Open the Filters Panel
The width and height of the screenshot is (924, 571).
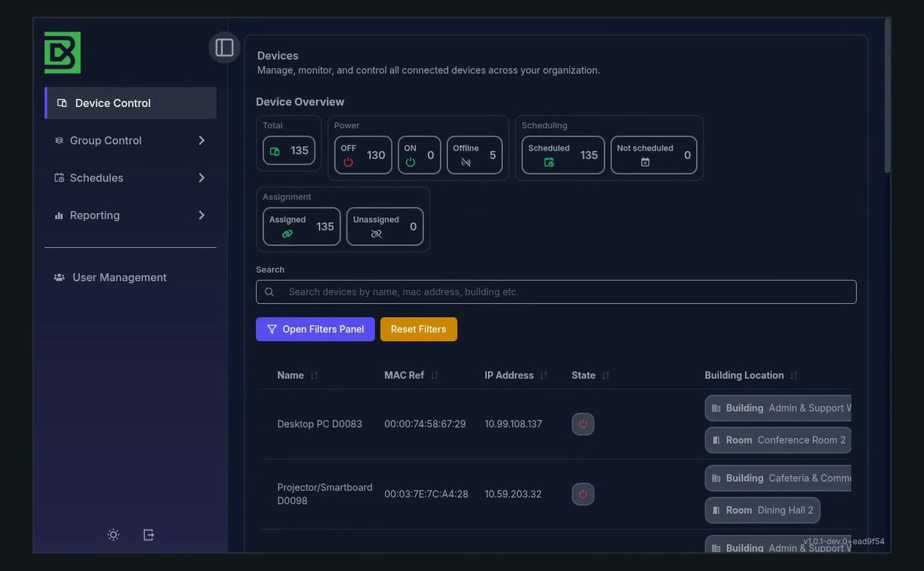tap(315, 329)
